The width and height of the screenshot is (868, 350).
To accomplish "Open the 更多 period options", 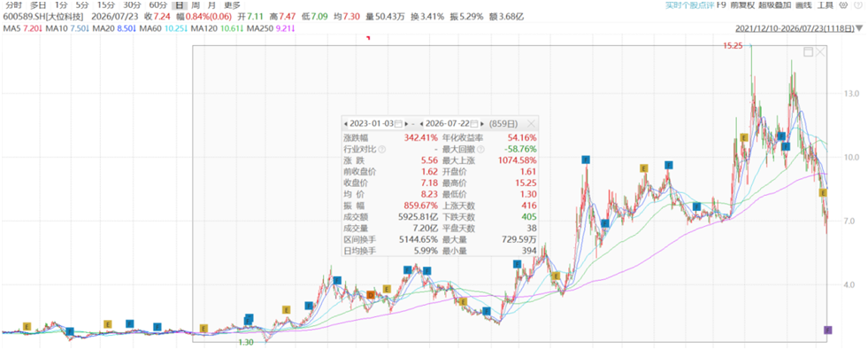I will tap(233, 5).
